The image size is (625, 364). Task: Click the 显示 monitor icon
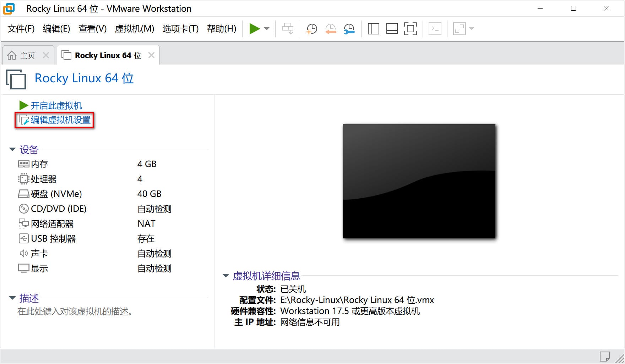click(x=23, y=268)
